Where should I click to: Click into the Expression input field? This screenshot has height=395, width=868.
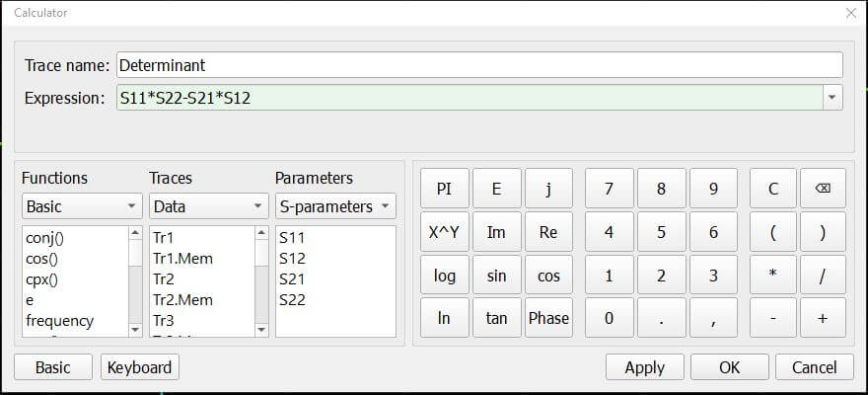[x=470, y=98]
